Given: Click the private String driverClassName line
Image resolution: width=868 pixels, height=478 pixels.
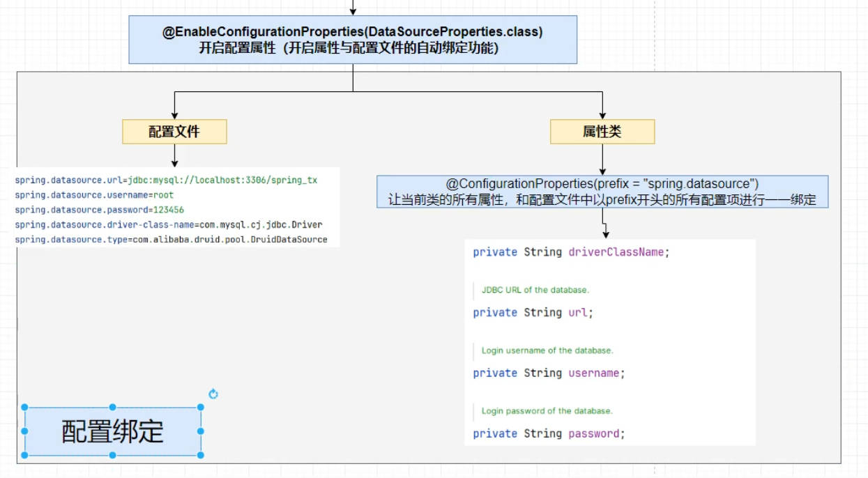Looking at the screenshot, I should (x=570, y=252).
